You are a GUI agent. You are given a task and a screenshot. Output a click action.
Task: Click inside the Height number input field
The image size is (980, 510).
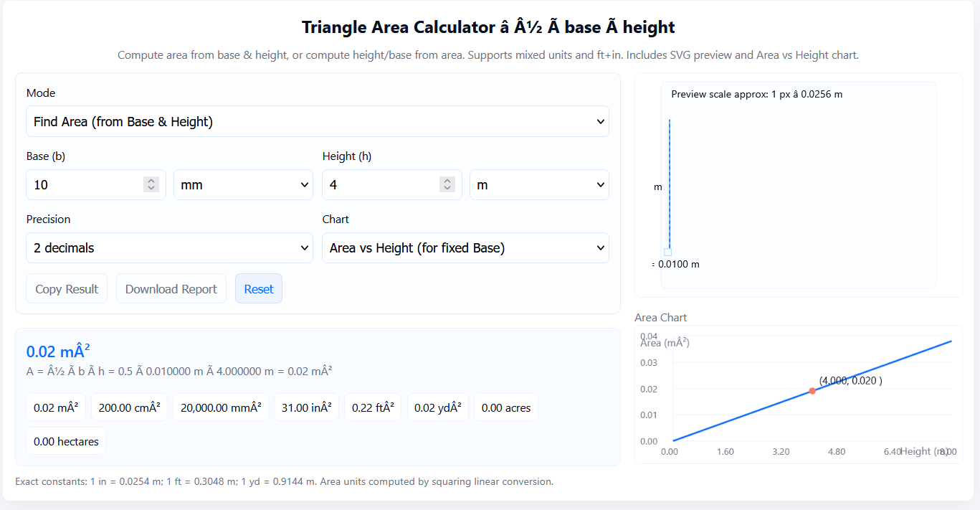[x=380, y=184]
